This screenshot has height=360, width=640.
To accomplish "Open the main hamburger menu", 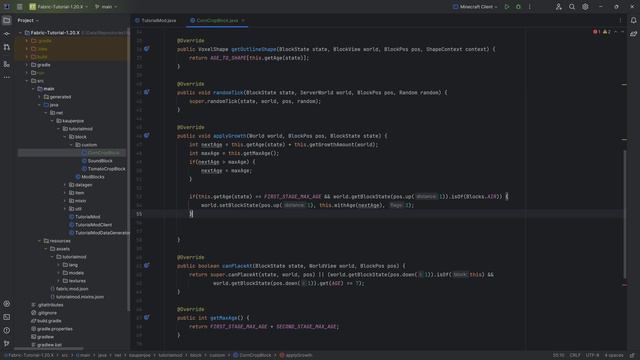I will [x=20, y=7].
